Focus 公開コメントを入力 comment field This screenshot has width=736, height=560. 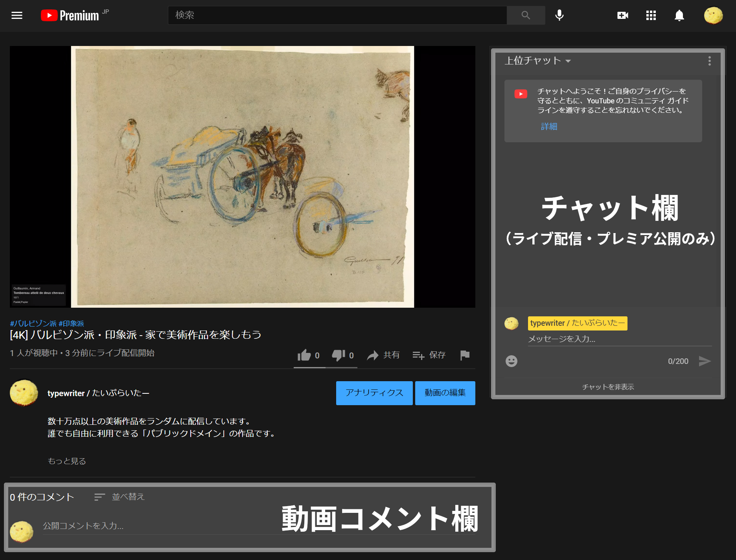click(259, 526)
